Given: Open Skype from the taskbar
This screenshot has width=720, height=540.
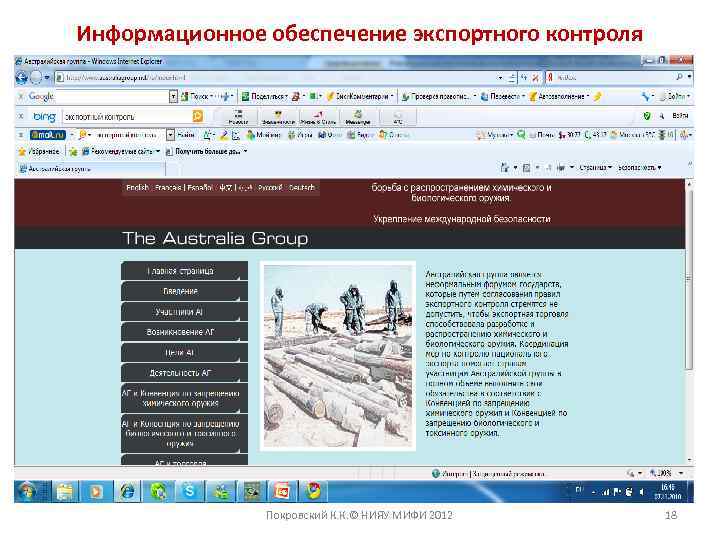Looking at the screenshot, I should pyautogui.click(x=190, y=492).
